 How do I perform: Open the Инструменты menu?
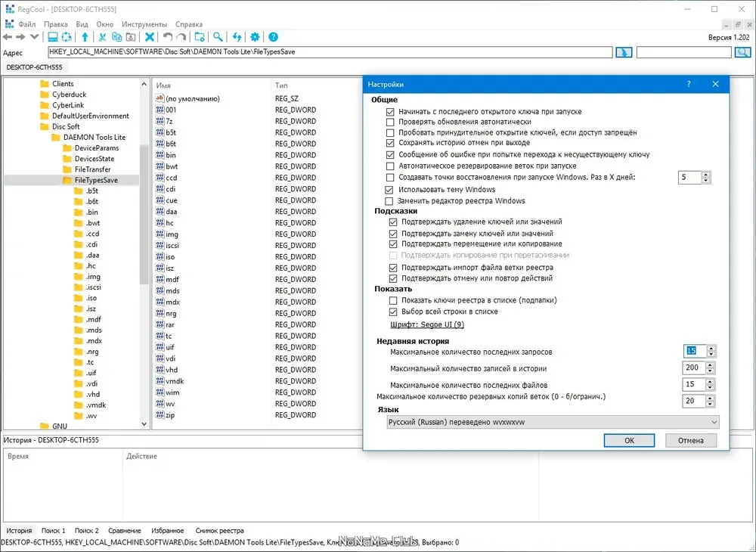click(144, 24)
